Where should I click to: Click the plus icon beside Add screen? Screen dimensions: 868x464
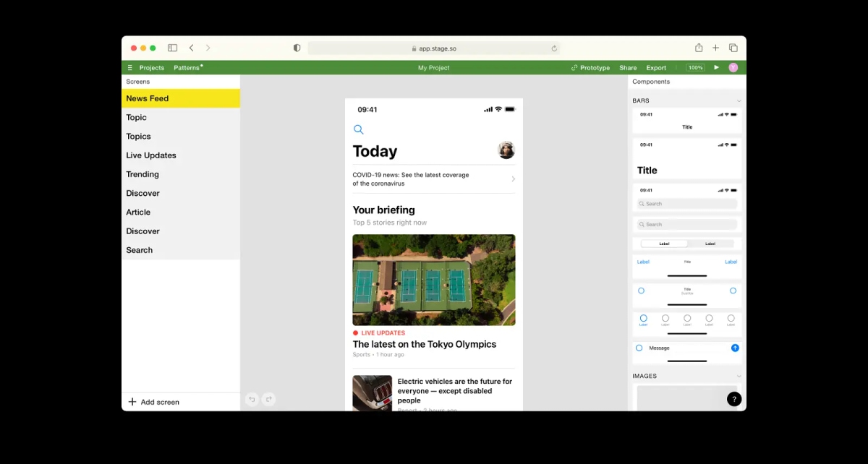[132, 402]
